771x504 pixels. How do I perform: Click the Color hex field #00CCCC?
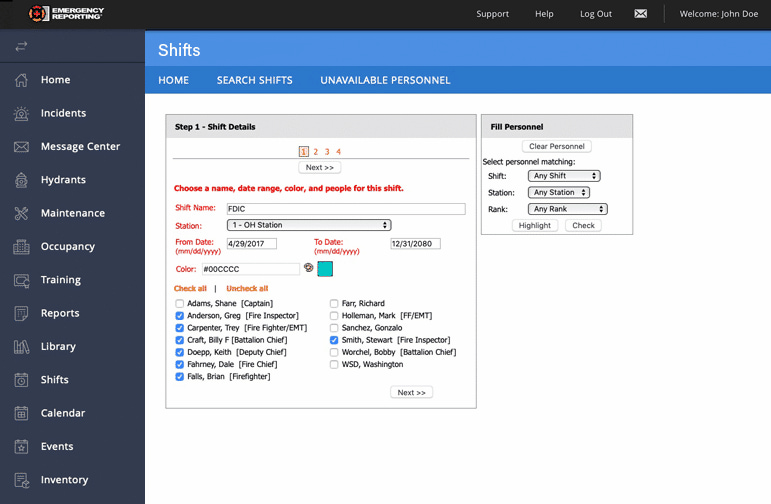(x=251, y=269)
